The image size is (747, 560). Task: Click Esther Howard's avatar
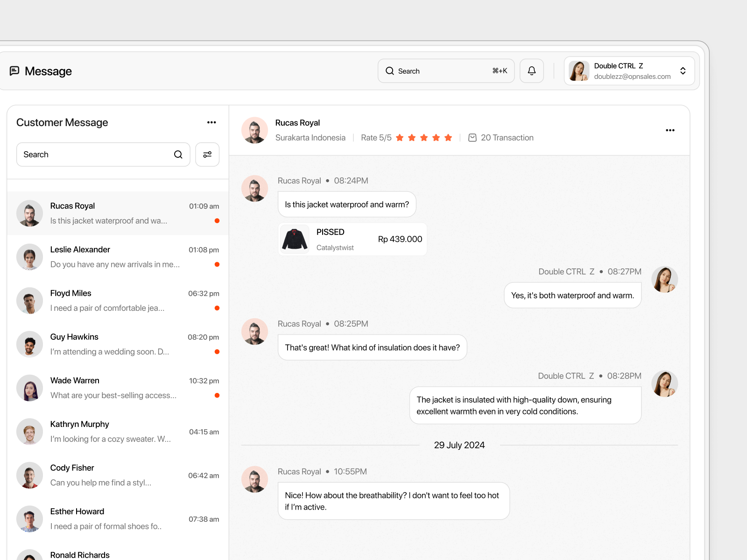coord(30,519)
